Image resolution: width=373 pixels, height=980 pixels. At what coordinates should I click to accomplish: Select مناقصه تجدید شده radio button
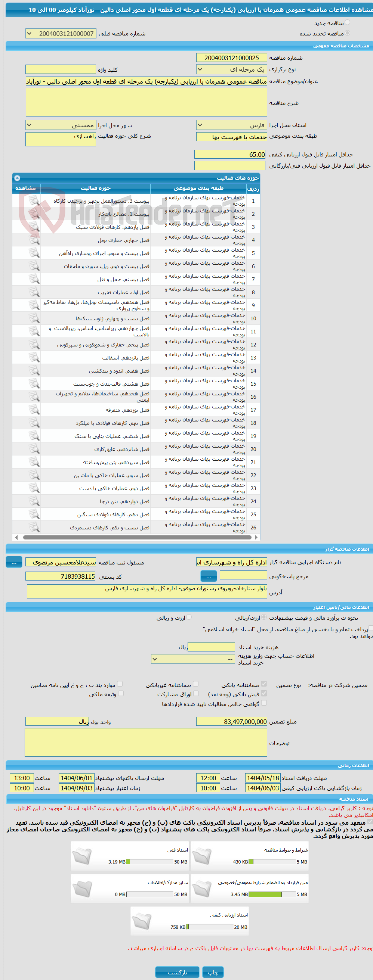347,33
